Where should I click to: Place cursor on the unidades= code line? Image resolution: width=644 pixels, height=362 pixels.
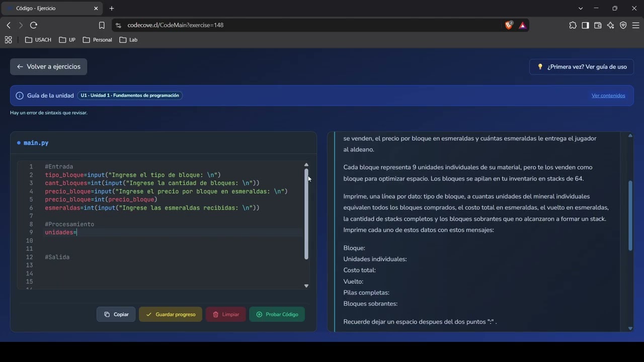pos(174,232)
